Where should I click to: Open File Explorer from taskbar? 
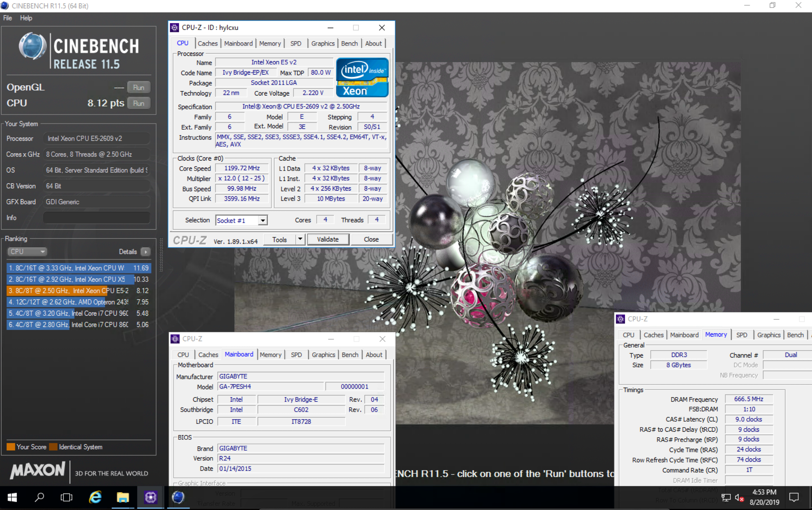click(x=123, y=497)
